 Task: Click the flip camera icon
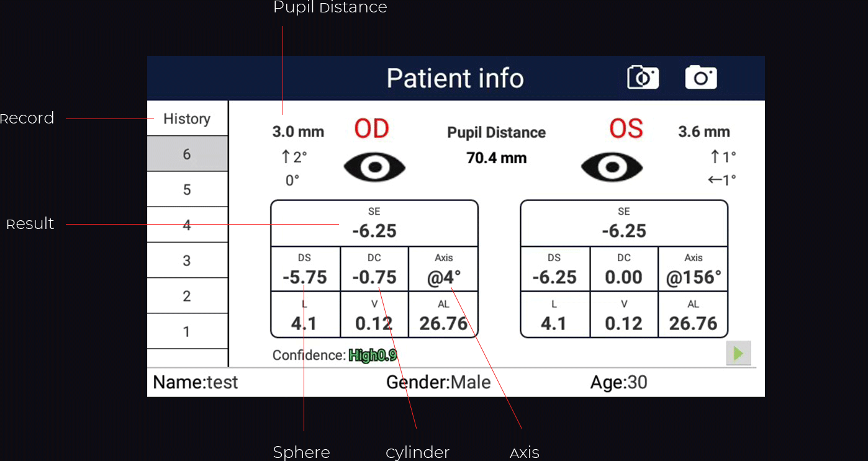[x=643, y=78]
